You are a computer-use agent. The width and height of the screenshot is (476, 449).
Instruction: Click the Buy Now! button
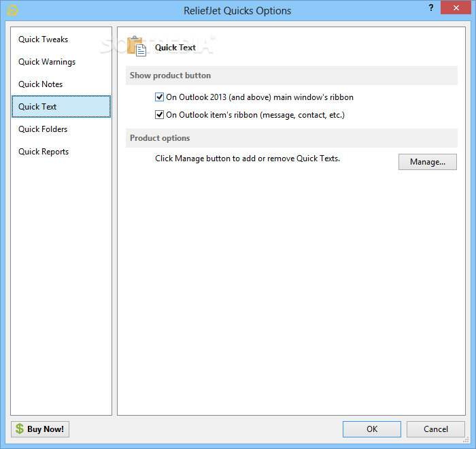(40, 429)
